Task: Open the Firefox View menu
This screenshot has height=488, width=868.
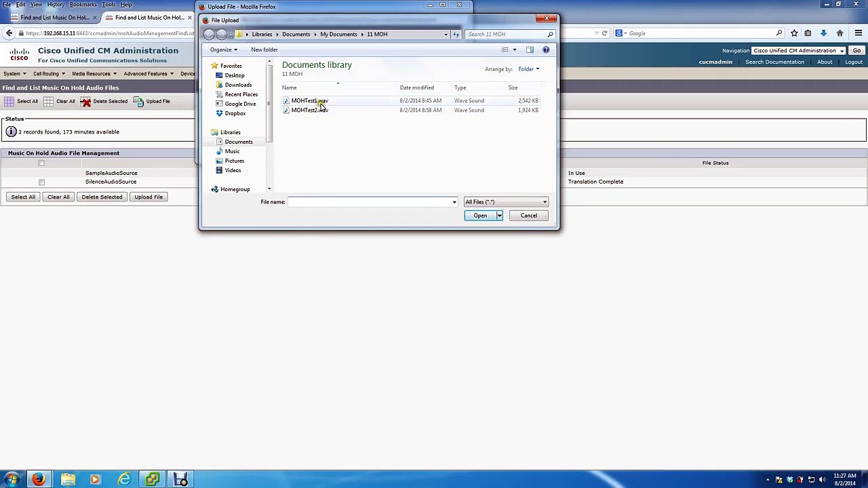Action: 36,5
